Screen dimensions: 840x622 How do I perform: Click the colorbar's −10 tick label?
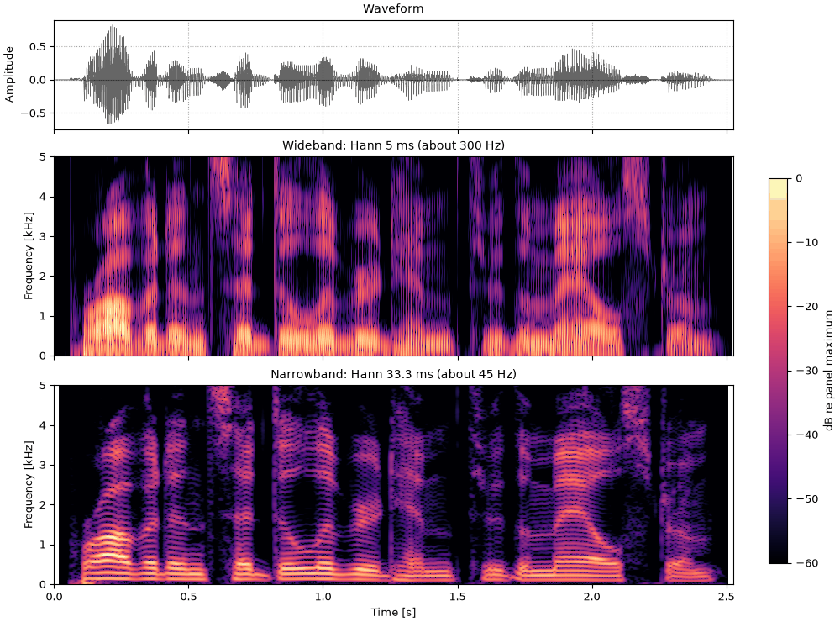(x=806, y=242)
